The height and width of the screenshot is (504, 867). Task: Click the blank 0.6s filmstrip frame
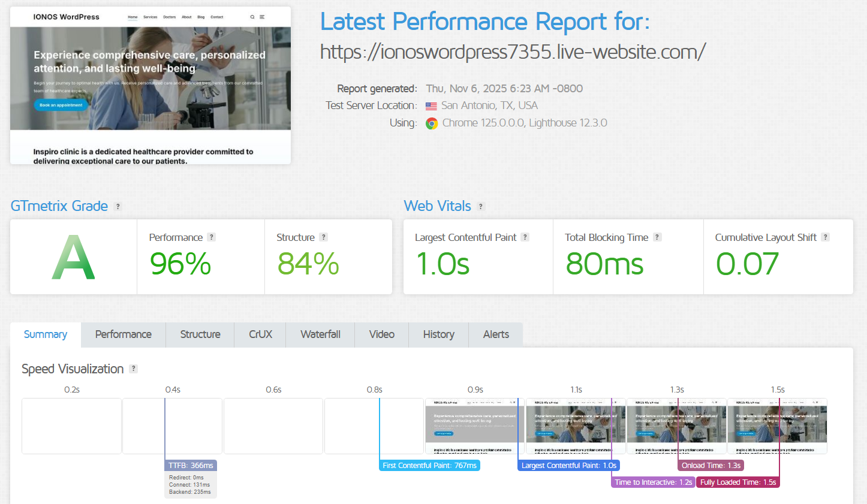273,426
